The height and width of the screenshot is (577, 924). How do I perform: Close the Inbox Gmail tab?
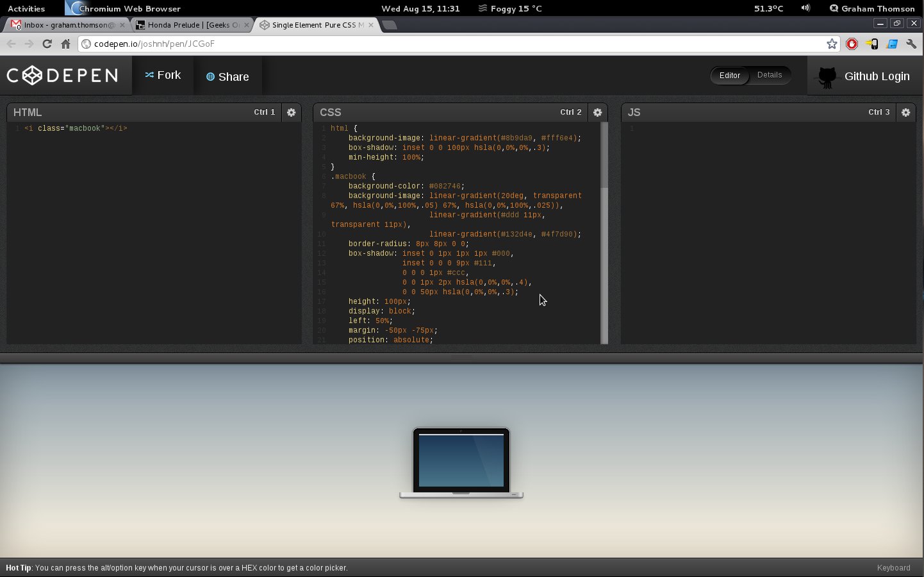click(122, 25)
